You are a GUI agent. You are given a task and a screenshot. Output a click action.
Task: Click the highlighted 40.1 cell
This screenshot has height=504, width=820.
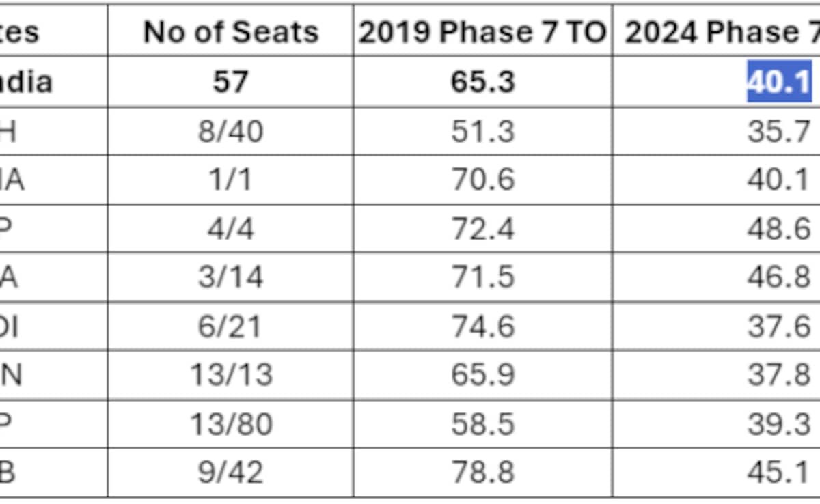click(779, 82)
